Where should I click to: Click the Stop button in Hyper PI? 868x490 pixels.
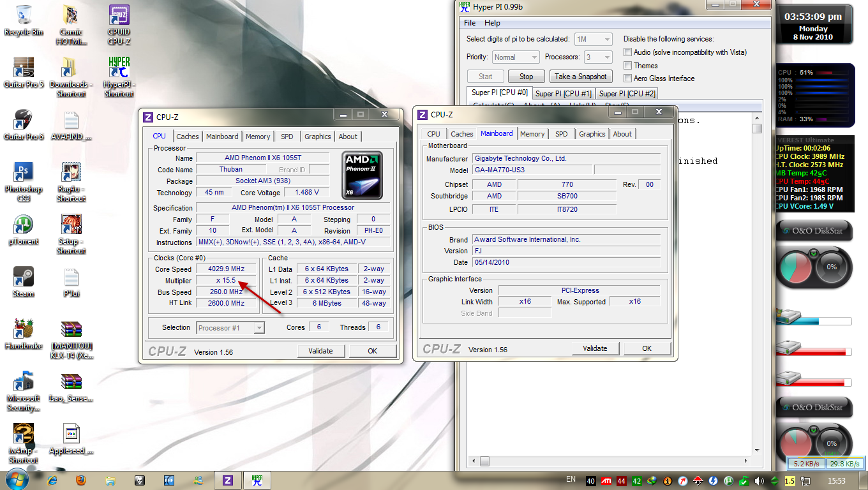[527, 77]
